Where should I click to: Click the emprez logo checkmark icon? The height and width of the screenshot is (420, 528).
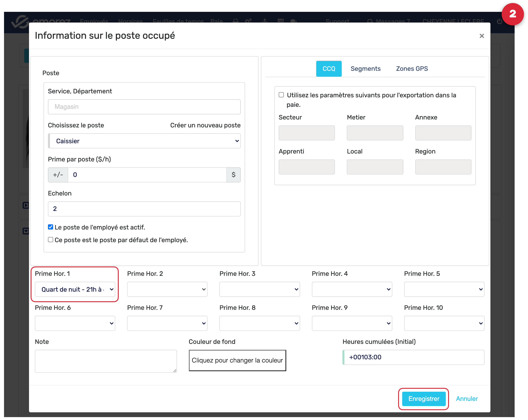click(x=20, y=22)
